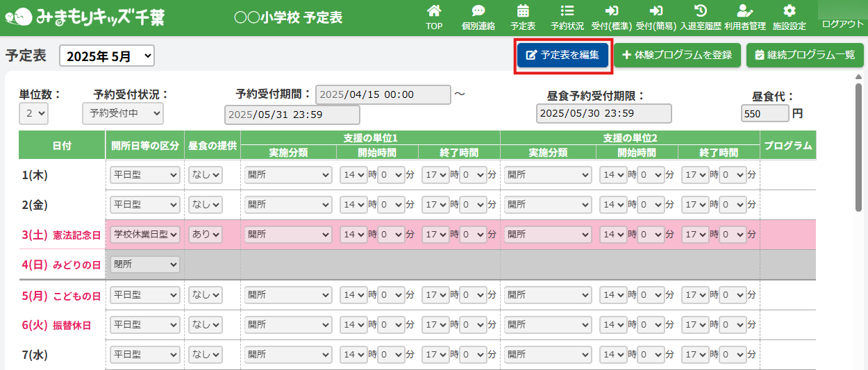The width and height of the screenshot is (868, 370).
Task: Open 閉所 dropdown for 4(日) みどりの日
Action: pyautogui.click(x=145, y=264)
